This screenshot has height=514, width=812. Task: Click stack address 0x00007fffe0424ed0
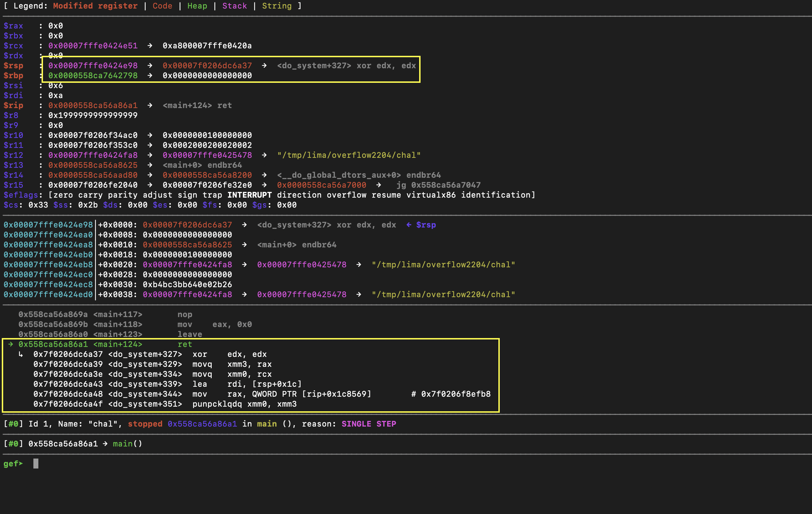coord(48,295)
